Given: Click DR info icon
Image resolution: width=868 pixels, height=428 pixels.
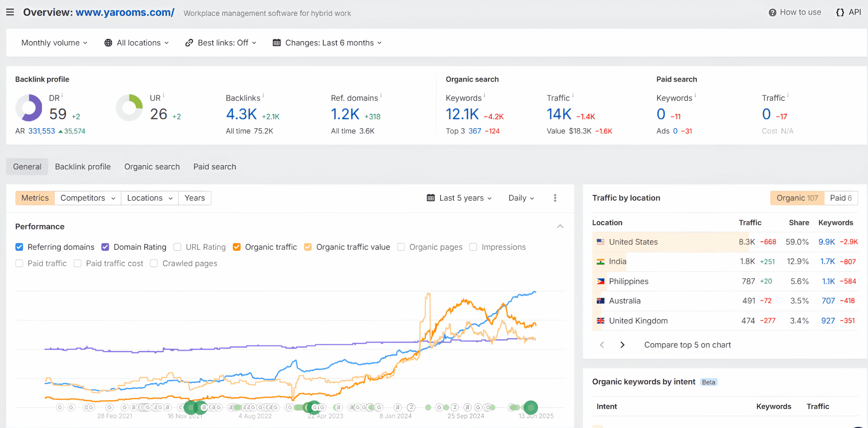Looking at the screenshot, I should pyautogui.click(x=62, y=95).
